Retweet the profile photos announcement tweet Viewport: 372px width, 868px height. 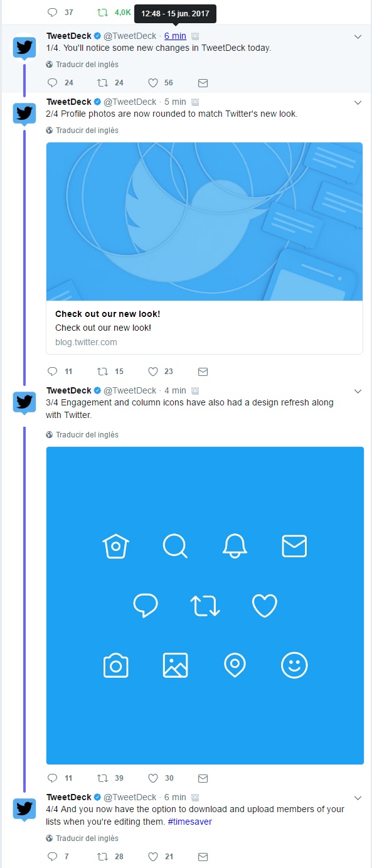point(102,371)
